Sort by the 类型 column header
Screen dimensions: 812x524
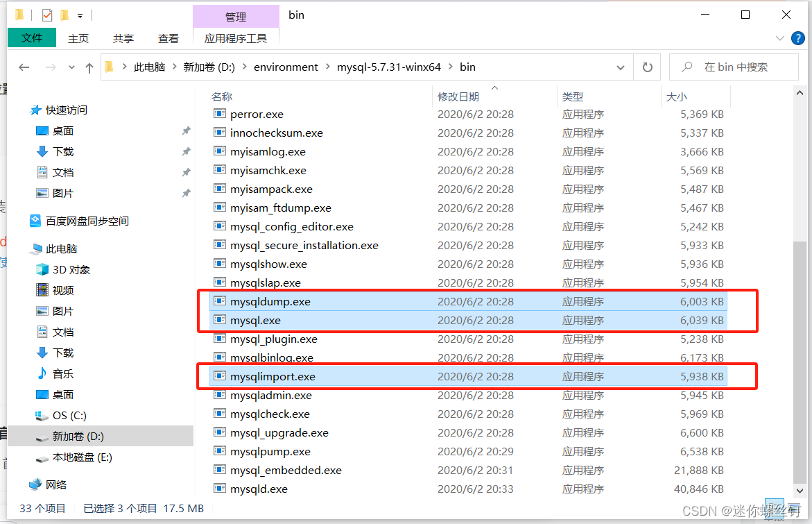(x=572, y=96)
